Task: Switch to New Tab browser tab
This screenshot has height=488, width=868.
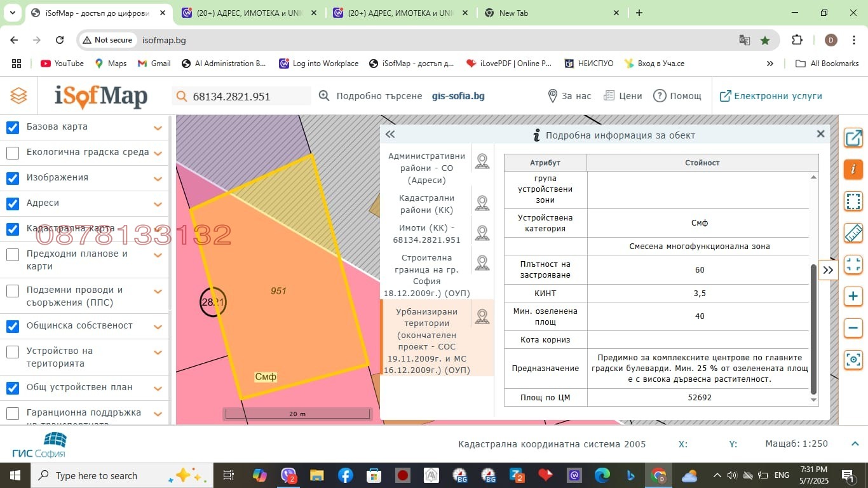Action: 552,13
